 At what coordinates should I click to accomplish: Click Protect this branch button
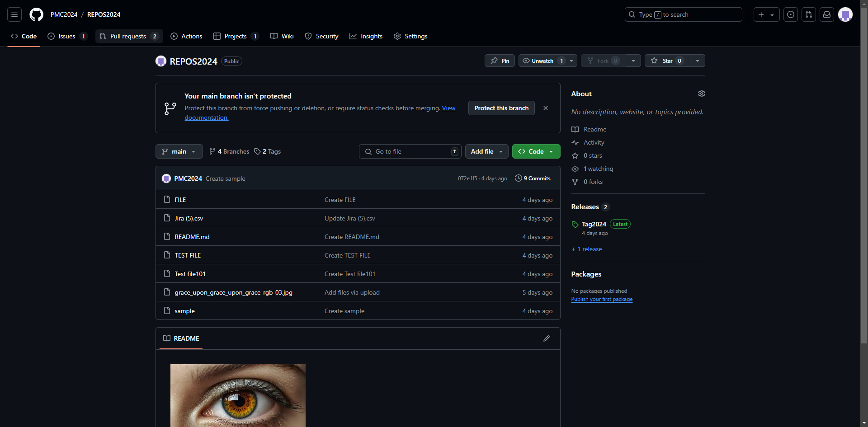click(501, 108)
